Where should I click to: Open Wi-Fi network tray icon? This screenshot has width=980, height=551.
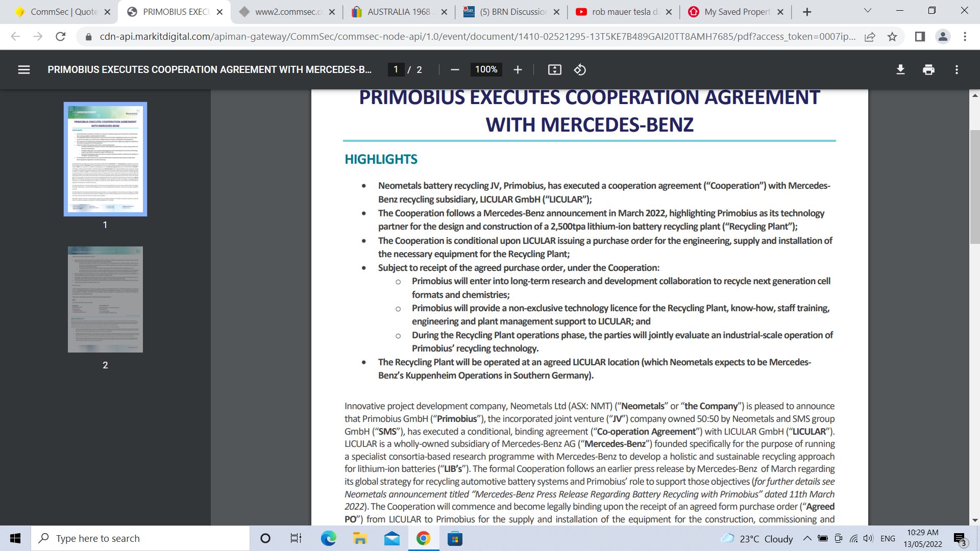pos(853,538)
